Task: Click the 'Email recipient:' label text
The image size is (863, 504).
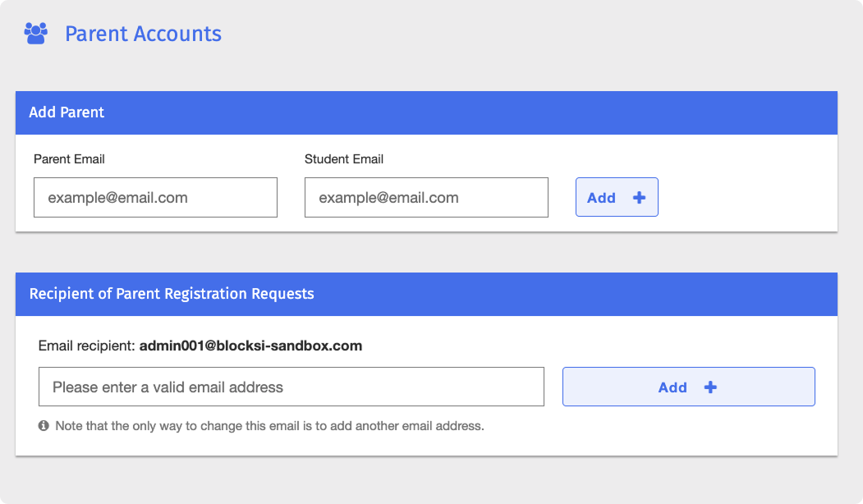Action: 86,346
